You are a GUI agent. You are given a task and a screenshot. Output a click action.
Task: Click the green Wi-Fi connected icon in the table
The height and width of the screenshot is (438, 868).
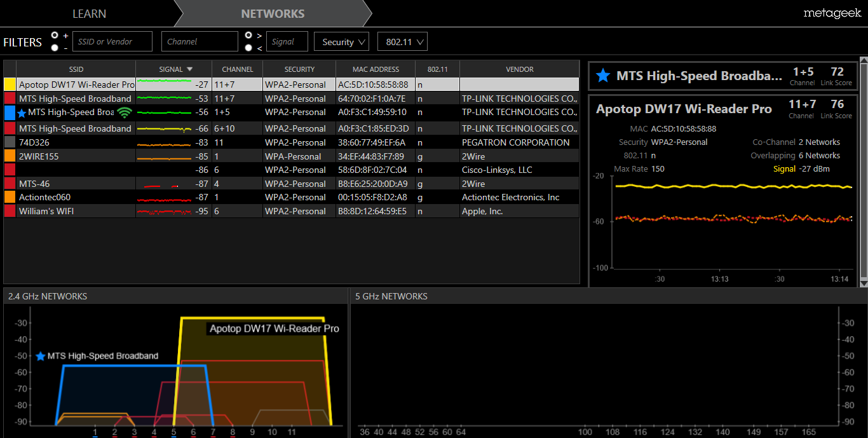coord(125,113)
